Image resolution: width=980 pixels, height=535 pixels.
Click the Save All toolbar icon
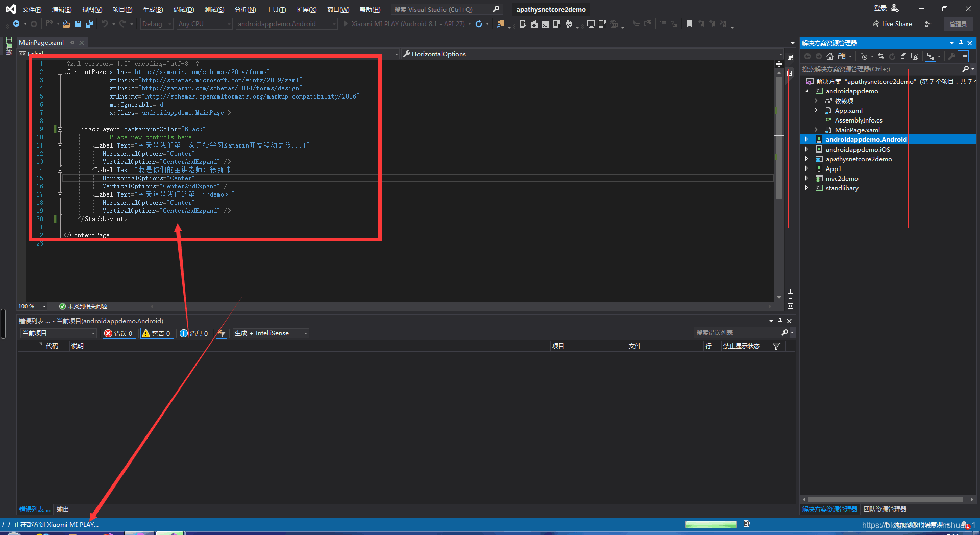pyautogui.click(x=89, y=24)
